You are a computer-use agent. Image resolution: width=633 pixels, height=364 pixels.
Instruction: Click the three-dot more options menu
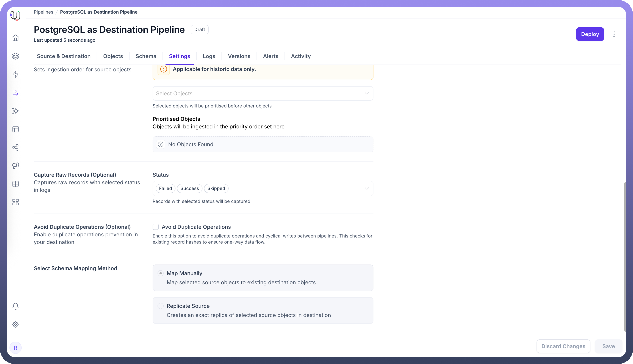(614, 34)
